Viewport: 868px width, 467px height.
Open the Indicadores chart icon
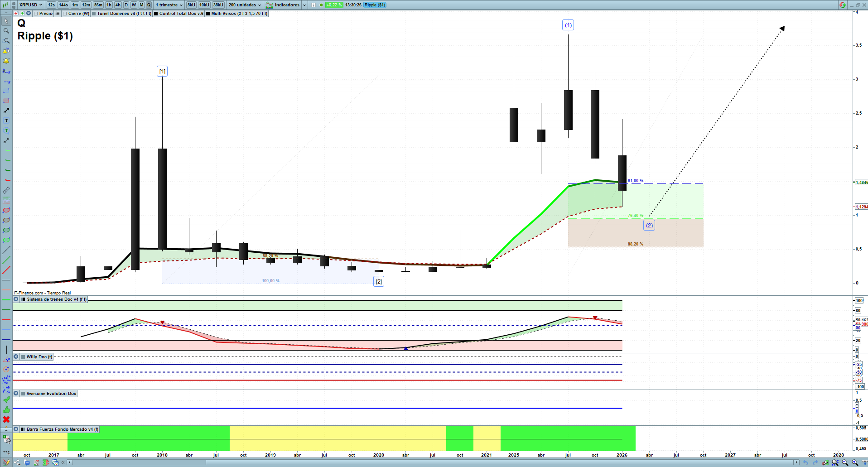click(269, 5)
